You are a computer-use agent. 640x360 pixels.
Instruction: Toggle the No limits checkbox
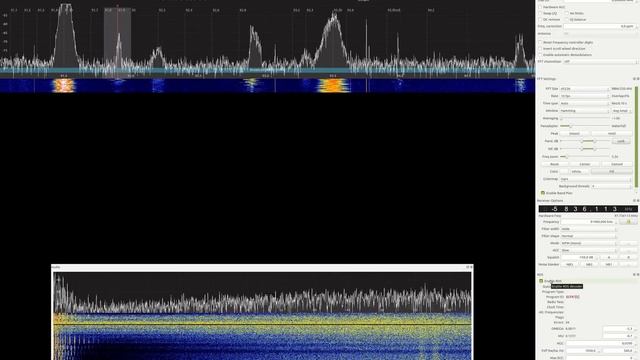pyautogui.click(x=567, y=13)
